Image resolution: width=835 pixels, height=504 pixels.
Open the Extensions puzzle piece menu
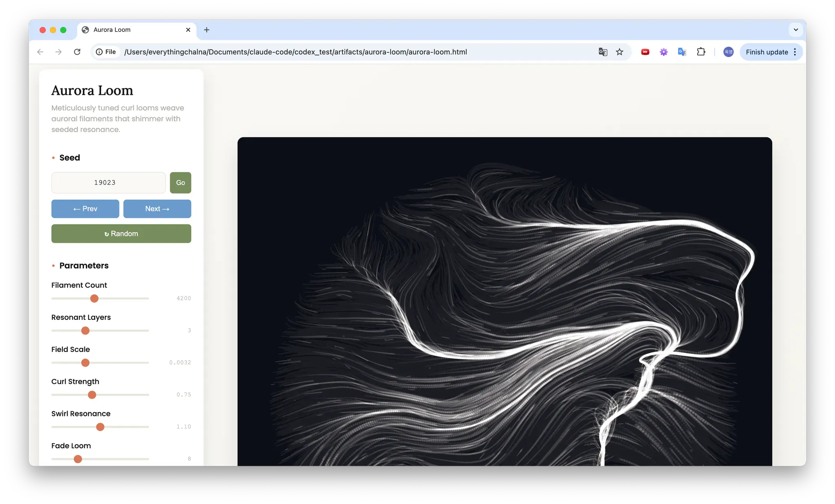pos(701,52)
